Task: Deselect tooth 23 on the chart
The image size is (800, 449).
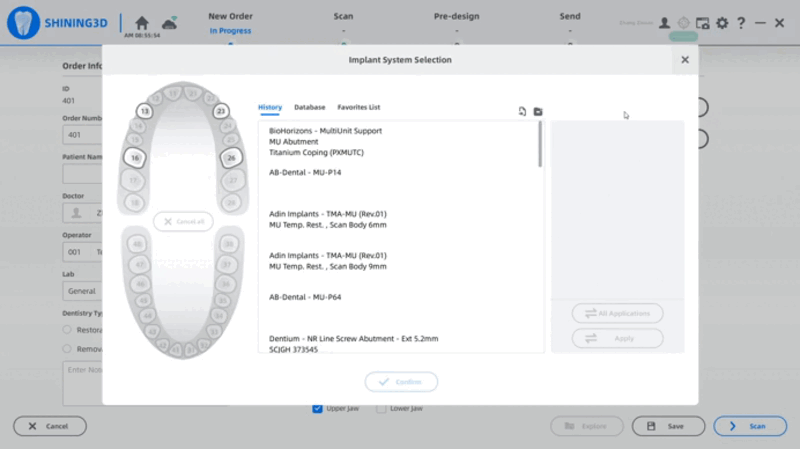Action: point(221,111)
